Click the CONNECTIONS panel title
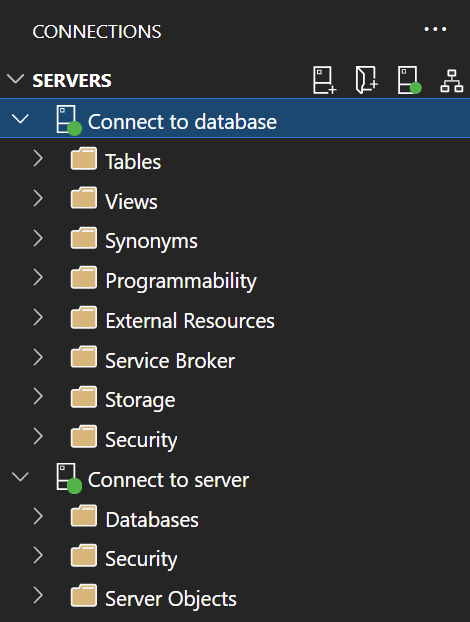Image resolution: width=470 pixels, height=622 pixels. click(x=97, y=32)
